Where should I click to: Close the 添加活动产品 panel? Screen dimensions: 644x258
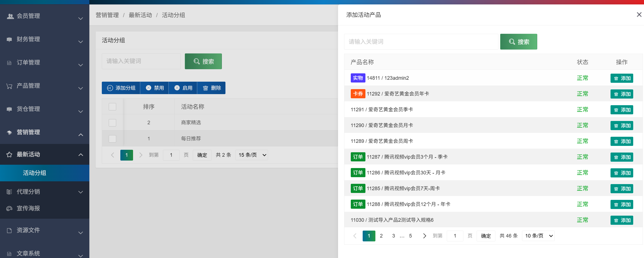[x=639, y=15]
